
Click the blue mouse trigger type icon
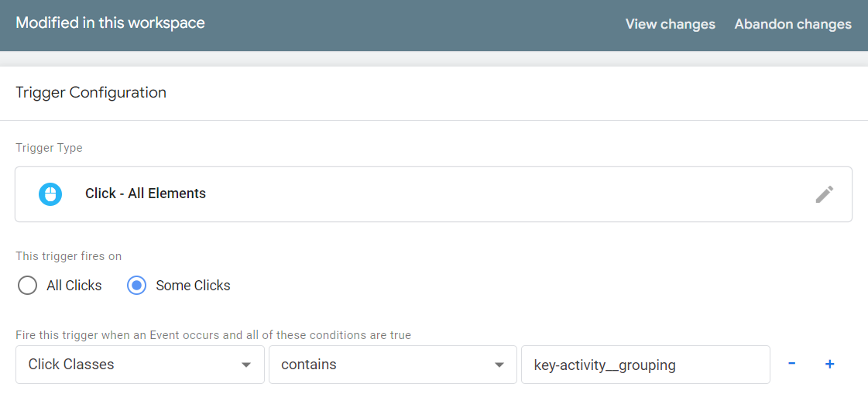coord(50,194)
